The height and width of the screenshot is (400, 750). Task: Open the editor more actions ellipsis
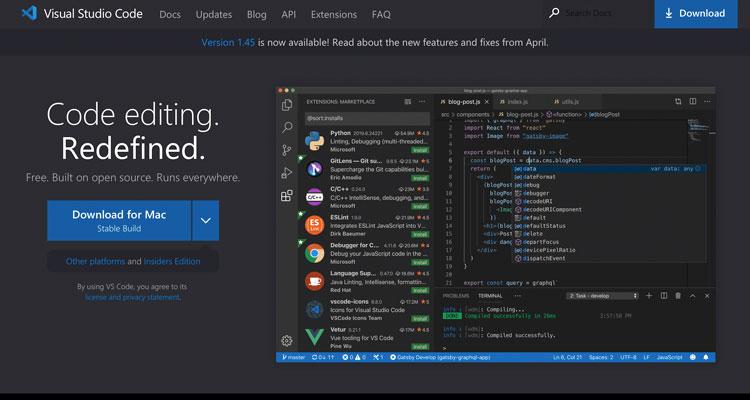tap(707, 101)
